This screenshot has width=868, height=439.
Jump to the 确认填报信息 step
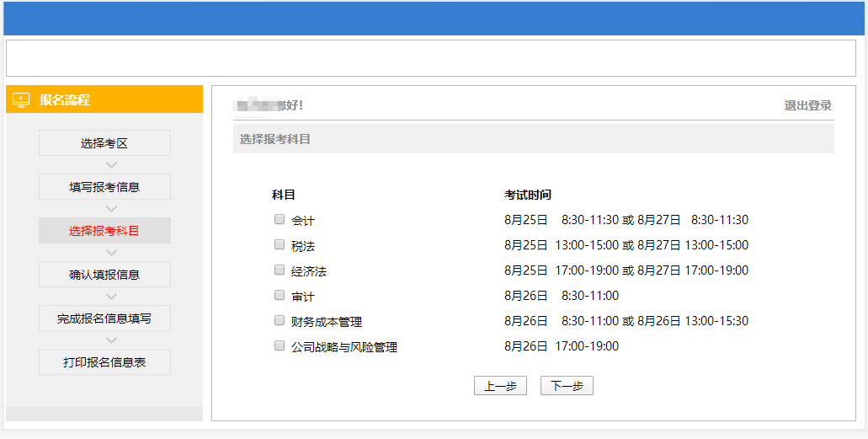(104, 275)
